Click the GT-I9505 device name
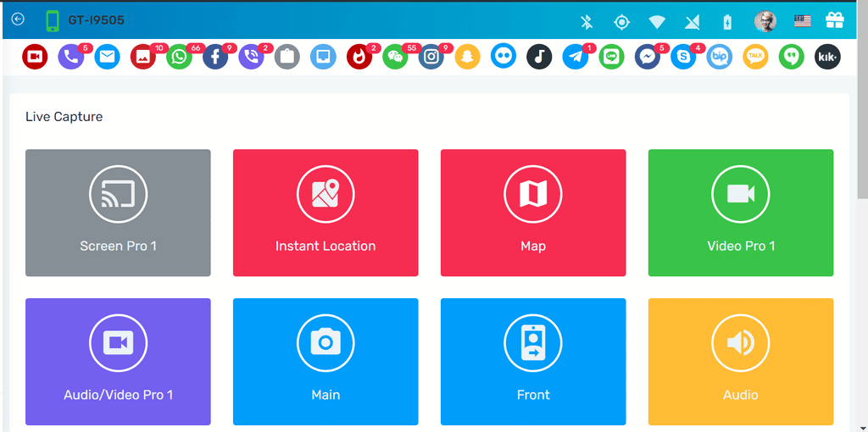868x432 pixels. [97, 20]
